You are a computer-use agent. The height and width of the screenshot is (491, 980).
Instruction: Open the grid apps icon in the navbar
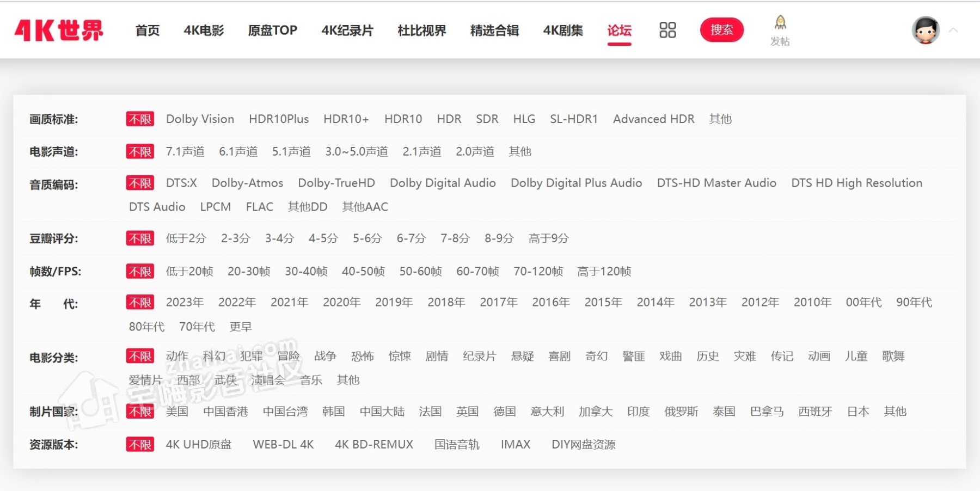point(667,30)
